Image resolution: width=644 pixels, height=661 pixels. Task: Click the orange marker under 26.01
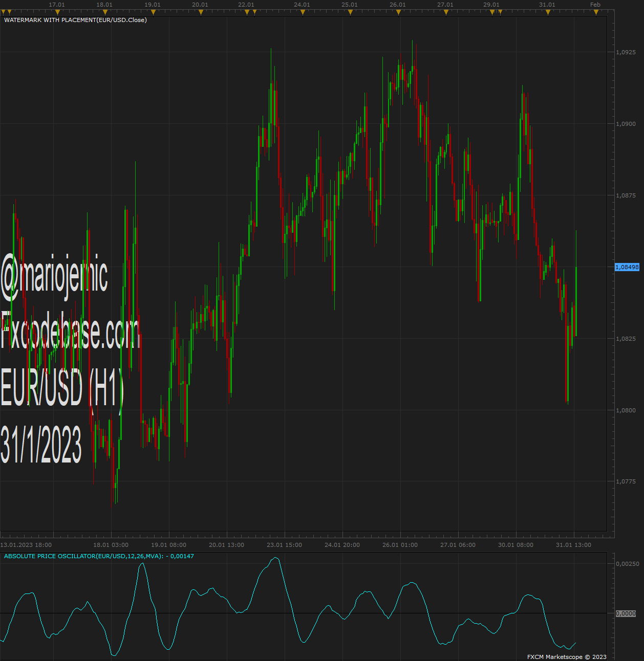click(x=398, y=12)
